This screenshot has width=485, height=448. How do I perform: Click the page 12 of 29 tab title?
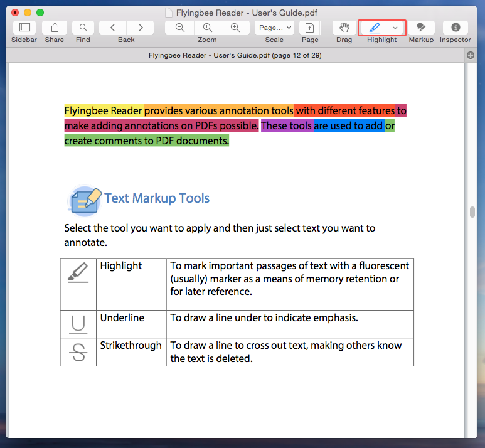pyautogui.click(x=235, y=55)
